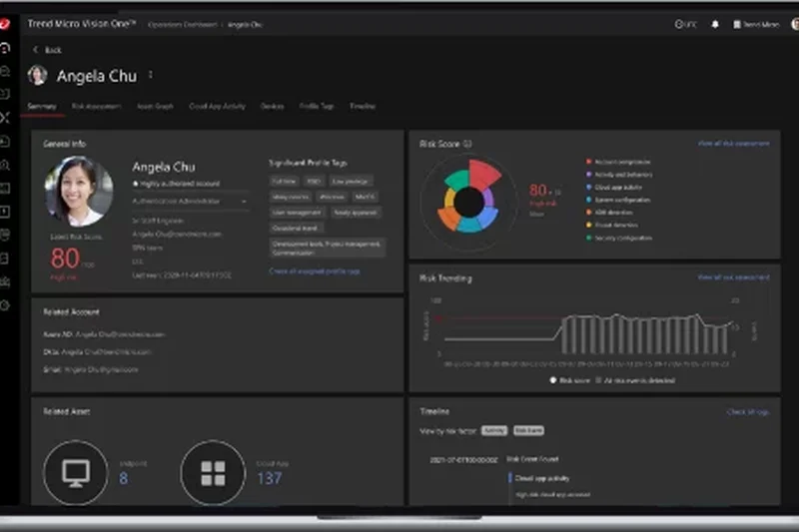Click the Back arrow
The width and height of the screenshot is (799, 532).
pos(36,49)
